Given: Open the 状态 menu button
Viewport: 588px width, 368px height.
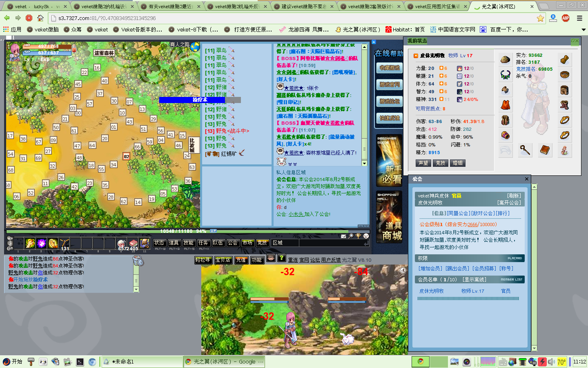Looking at the screenshot, I should click(159, 243).
